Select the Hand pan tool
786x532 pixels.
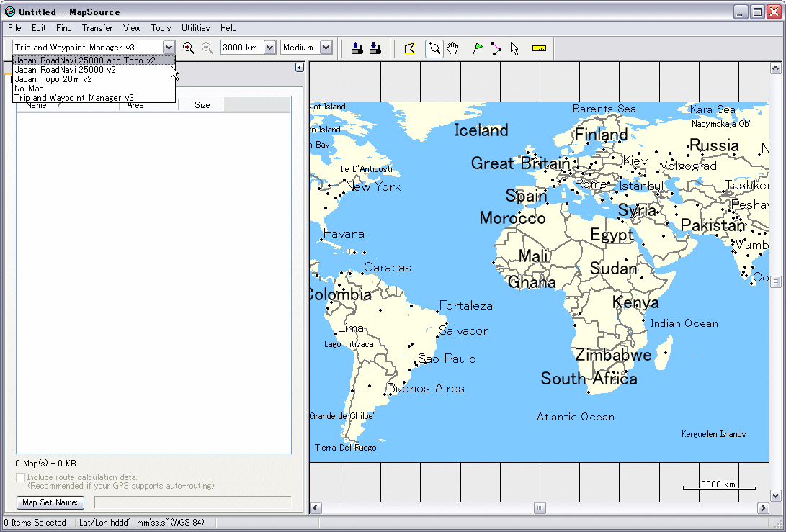pyautogui.click(x=452, y=48)
